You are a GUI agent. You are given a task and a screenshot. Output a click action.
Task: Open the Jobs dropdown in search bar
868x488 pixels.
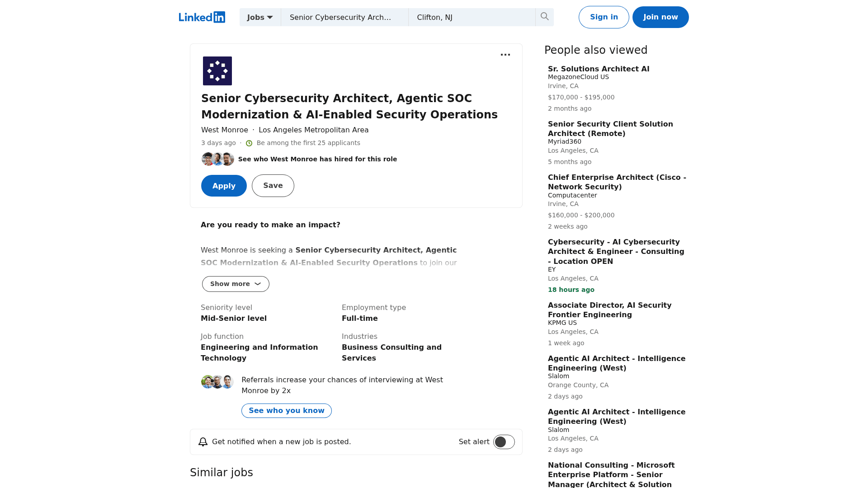click(260, 17)
